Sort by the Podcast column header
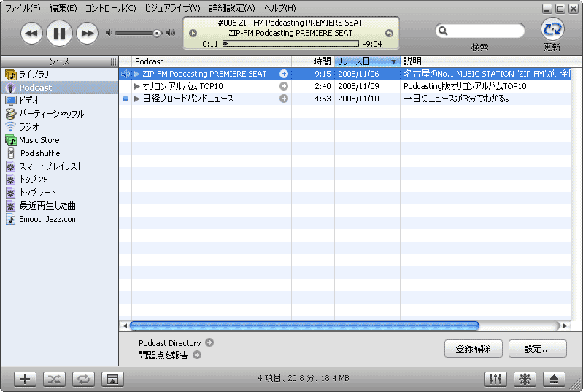 coord(212,61)
